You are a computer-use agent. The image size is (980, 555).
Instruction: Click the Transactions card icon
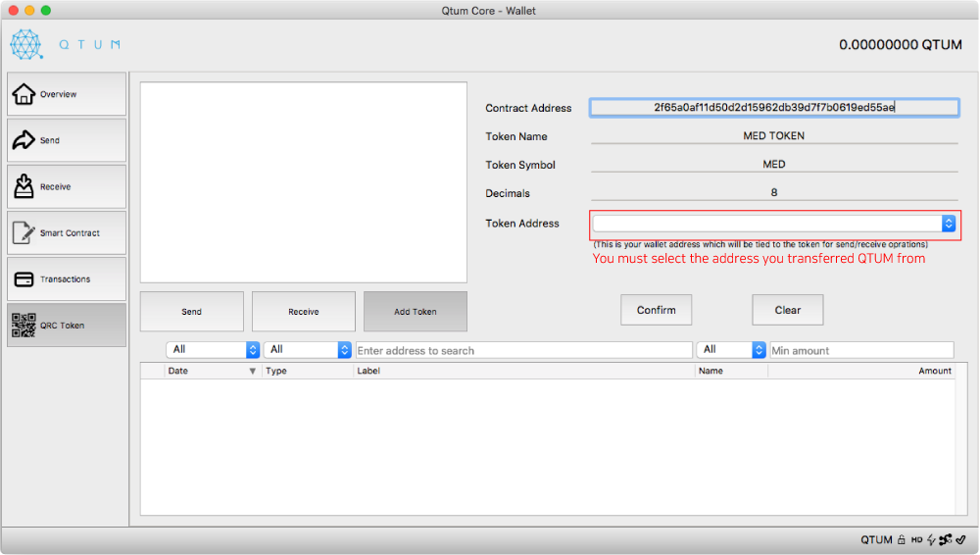[24, 279]
